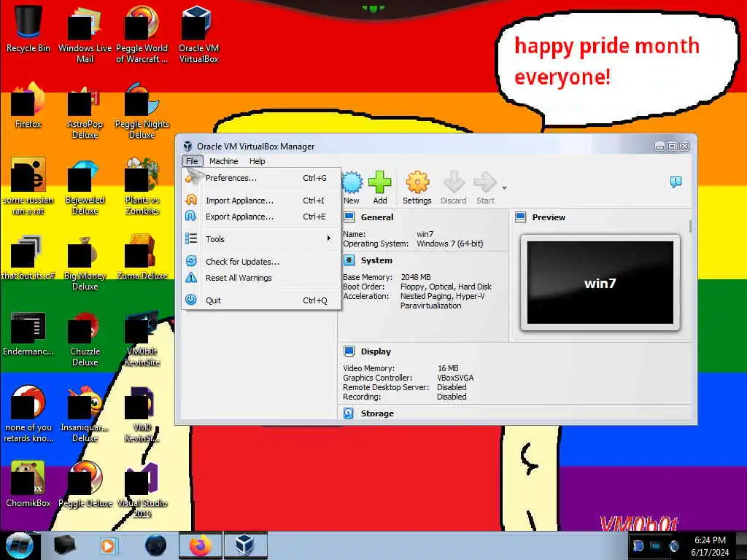The width and height of the screenshot is (747, 560).
Task: Choose Preferences... from File menu
Action: coord(262,178)
